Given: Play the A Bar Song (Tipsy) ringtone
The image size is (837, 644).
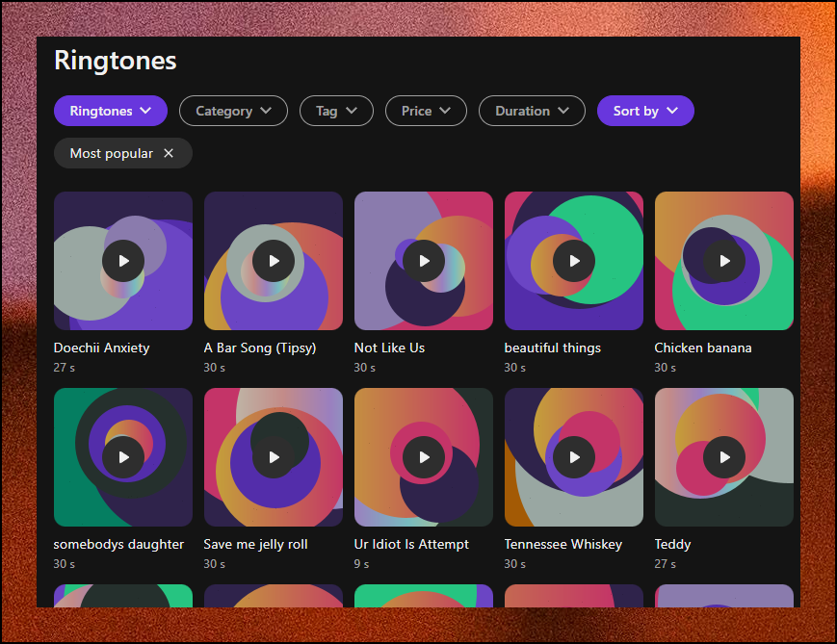Looking at the screenshot, I should 274,261.
